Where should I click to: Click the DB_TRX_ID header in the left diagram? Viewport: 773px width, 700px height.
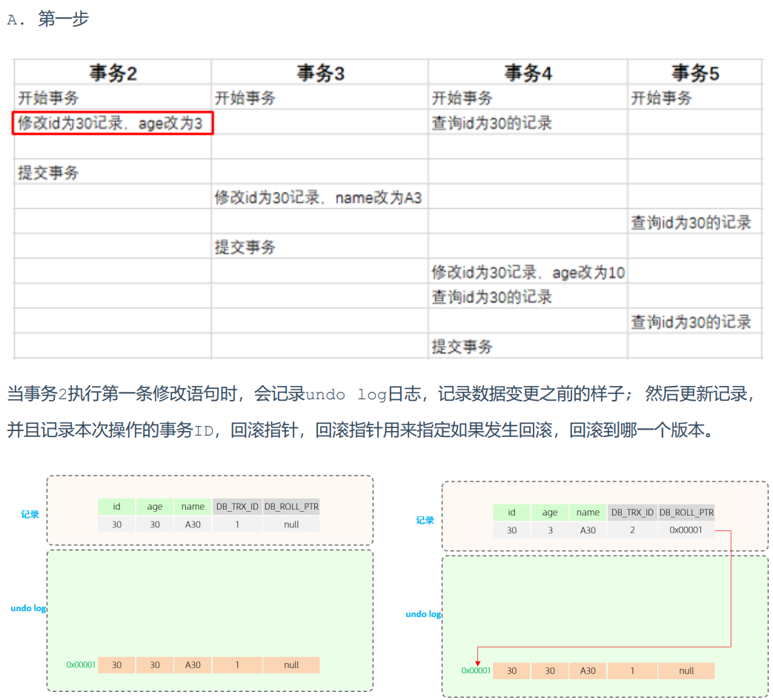[237, 507]
